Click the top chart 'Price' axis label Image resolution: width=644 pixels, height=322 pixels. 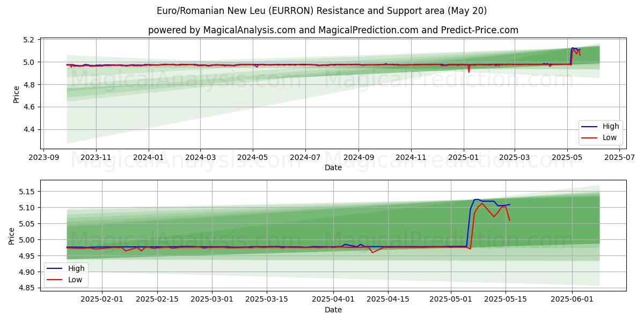(17, 94)
